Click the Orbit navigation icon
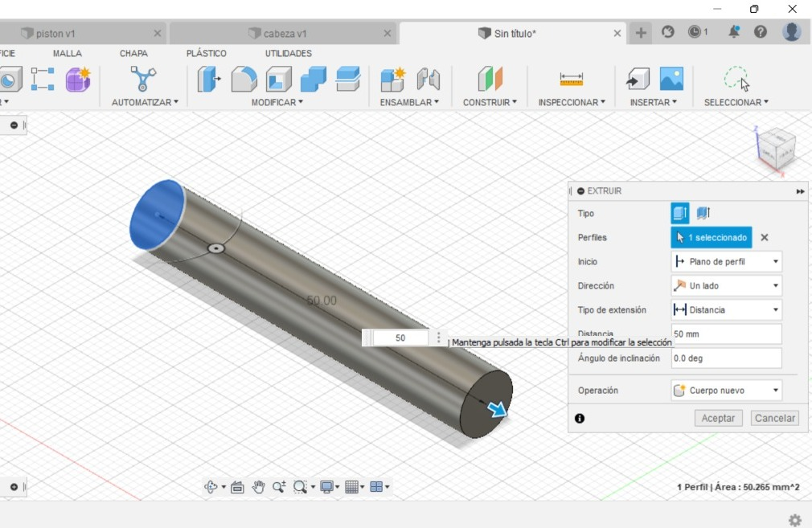This screenshot has width=812, height=528. click(x=211, y=486)
